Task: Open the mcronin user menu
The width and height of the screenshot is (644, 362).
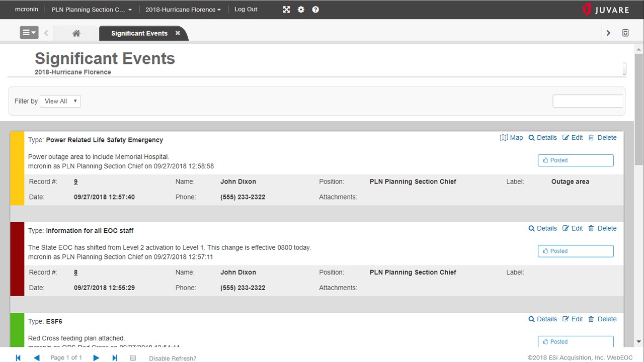Action: [x=26, y=9]
